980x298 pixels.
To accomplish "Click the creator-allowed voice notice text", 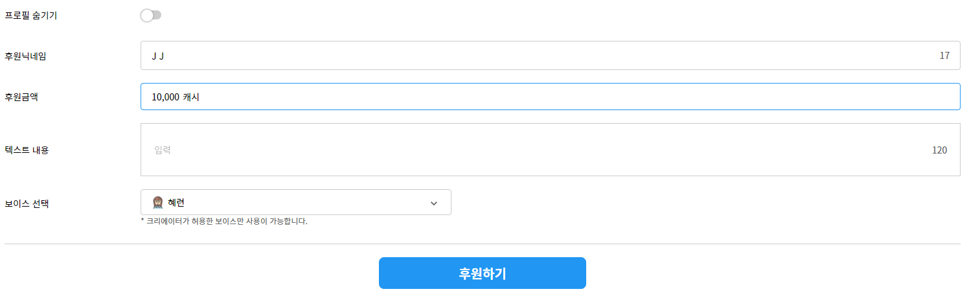I will click(x=224, y=222).
